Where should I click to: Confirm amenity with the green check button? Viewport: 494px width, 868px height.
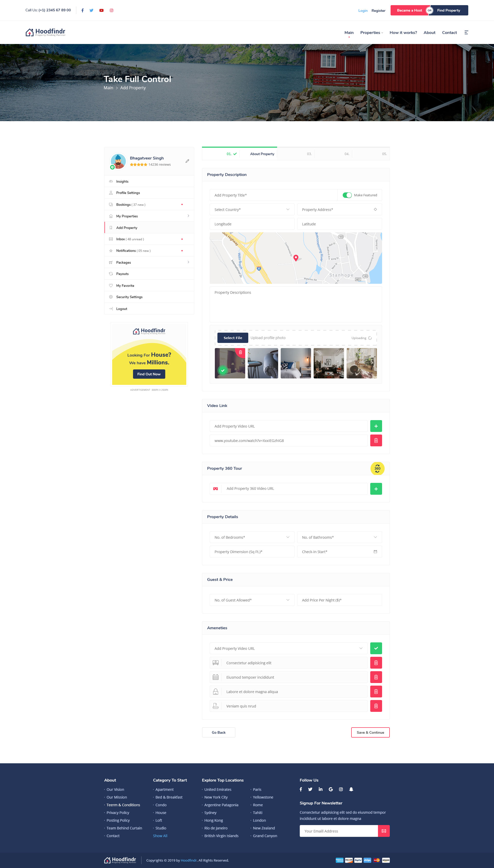tap(376, 648)
